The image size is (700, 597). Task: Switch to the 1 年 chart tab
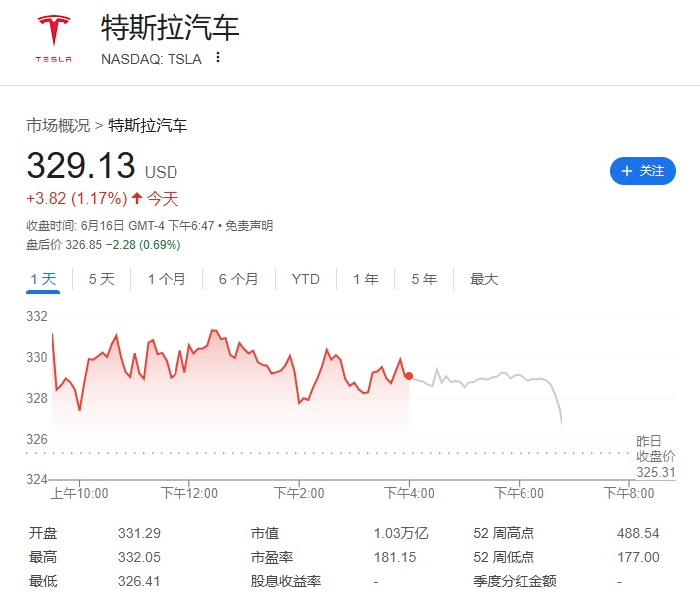click(366, 279)
